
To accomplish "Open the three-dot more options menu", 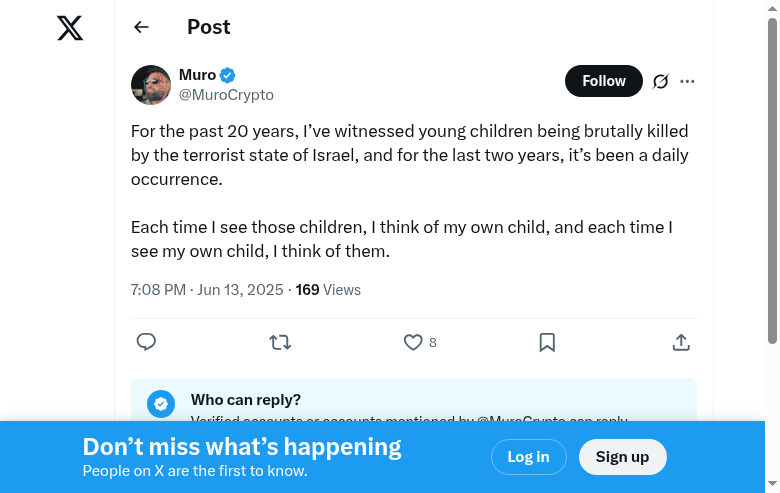I will (687, 81).
